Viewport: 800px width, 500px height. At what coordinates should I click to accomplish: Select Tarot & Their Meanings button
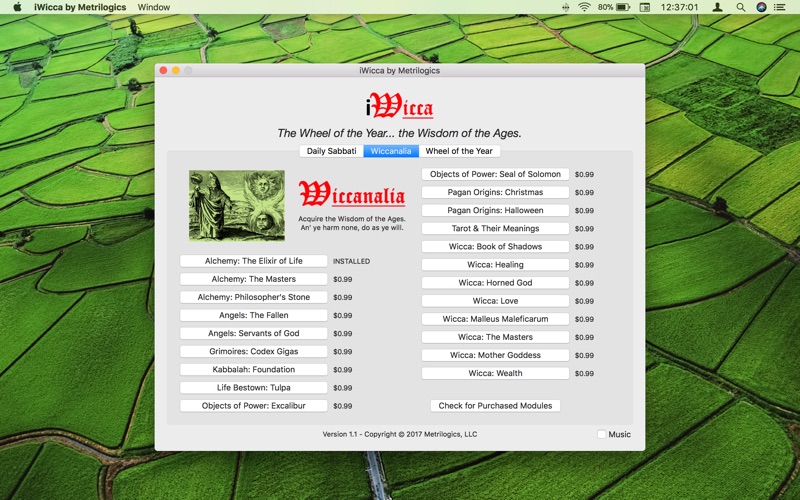(x=495, y=229)
